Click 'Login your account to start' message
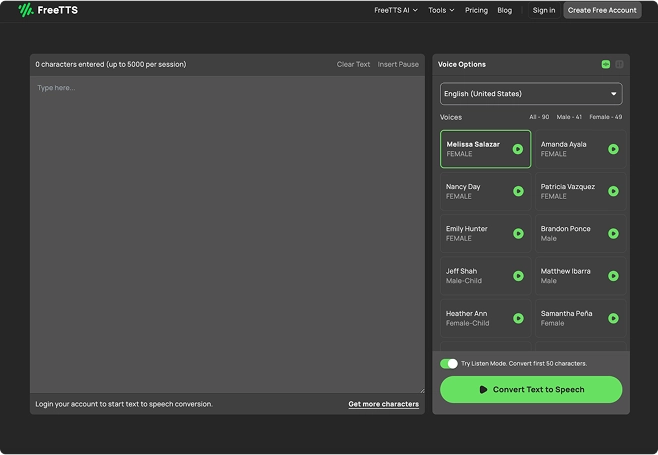The width and height of the screenshot is (658, 455). 124,404
